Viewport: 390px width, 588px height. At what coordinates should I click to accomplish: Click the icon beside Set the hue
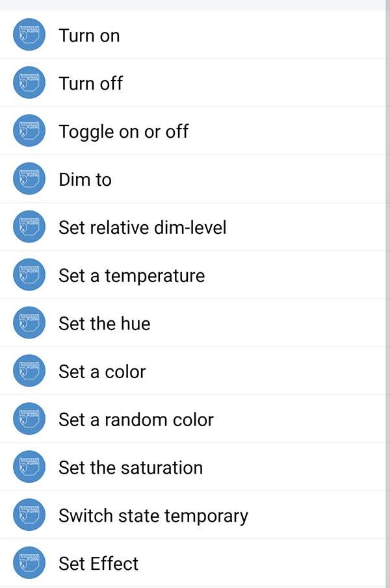tap(29, 324)
